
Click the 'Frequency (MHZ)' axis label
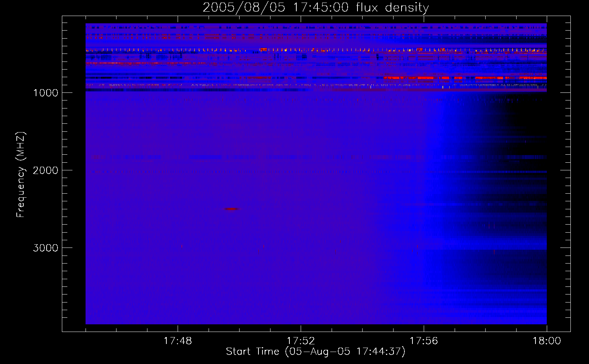21,175
